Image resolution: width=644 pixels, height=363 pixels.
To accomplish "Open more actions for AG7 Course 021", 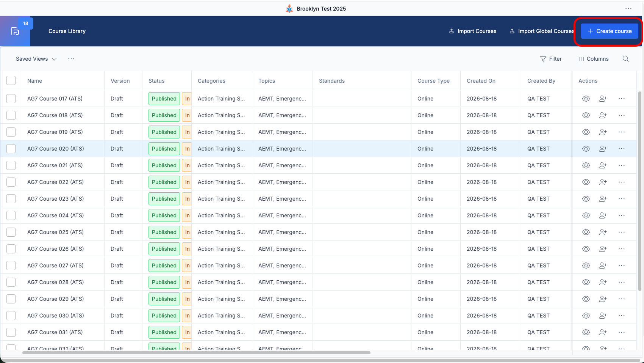I will click(x=622, y=165).
